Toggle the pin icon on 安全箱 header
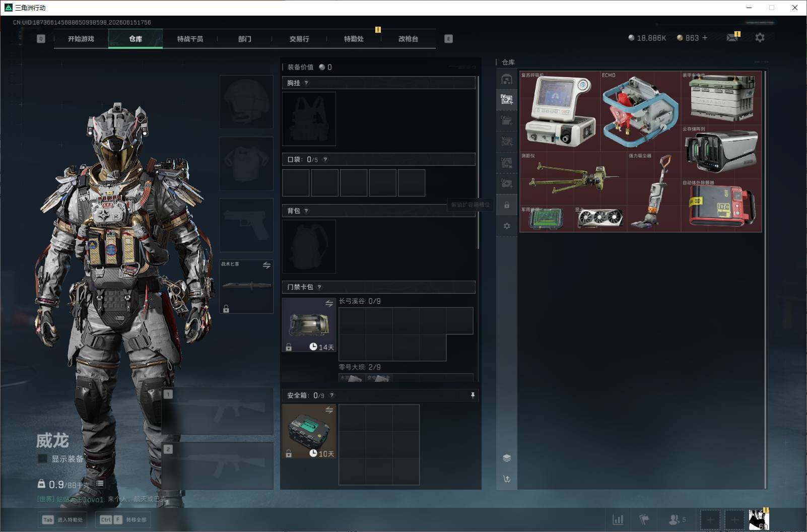Viewport: 807px width, 532px height. 473,395
